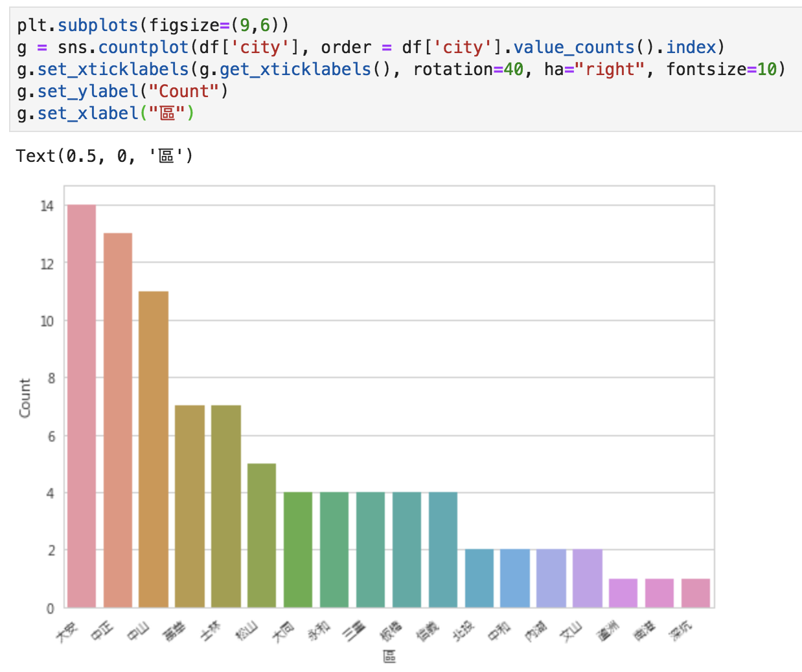
Task: Click the green bar for 大同
Action: point(298,550)
